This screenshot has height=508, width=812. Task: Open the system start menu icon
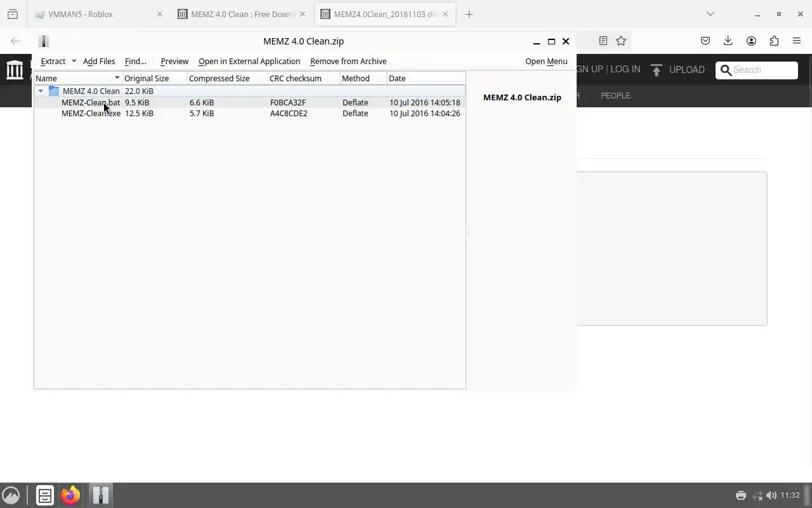[x=11, y=495]
